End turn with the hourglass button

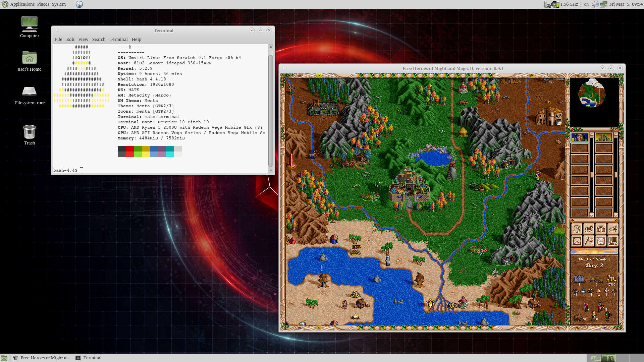tap(577, 241)
